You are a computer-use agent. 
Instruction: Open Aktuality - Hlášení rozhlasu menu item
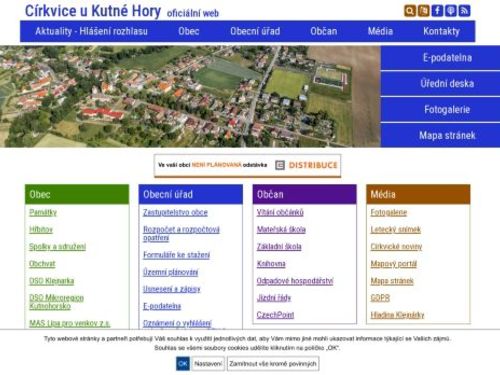[91, 31]
